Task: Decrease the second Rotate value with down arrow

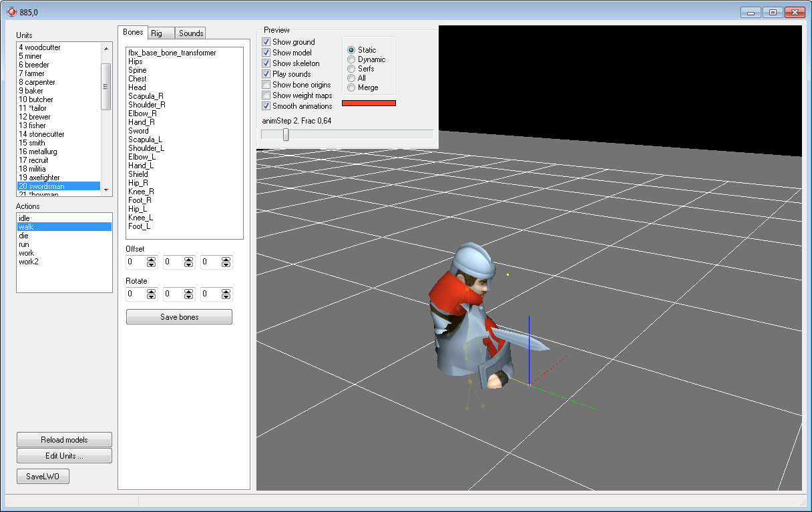Action: [189, 297]
